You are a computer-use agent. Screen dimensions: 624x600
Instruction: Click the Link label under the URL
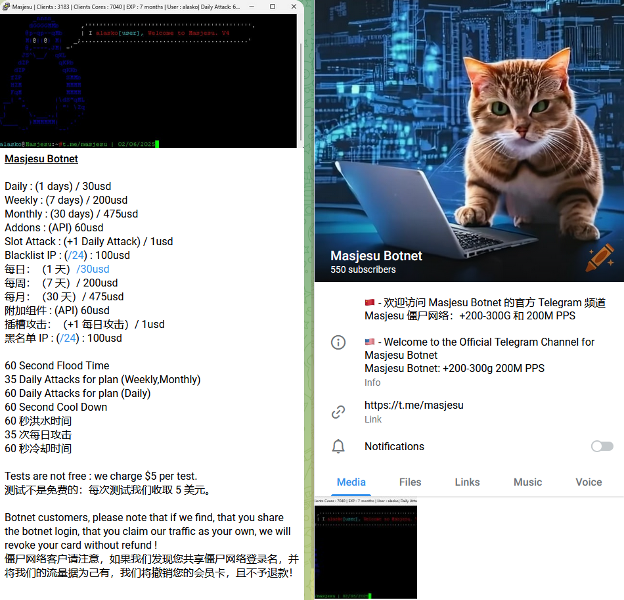[373, 419]
